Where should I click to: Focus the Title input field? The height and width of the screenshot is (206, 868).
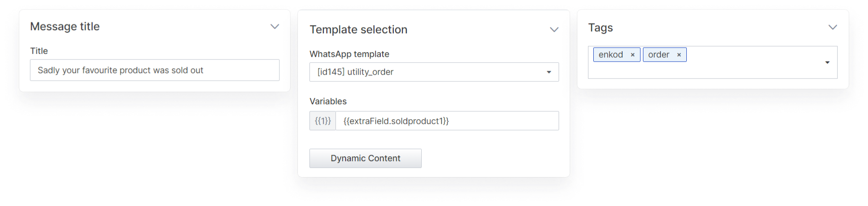coord(155,70)
